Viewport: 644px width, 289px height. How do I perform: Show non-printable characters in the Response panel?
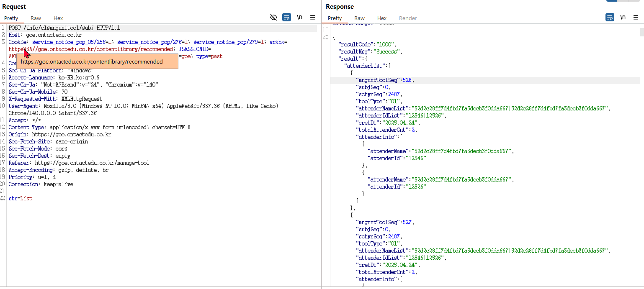pos(623,17)
